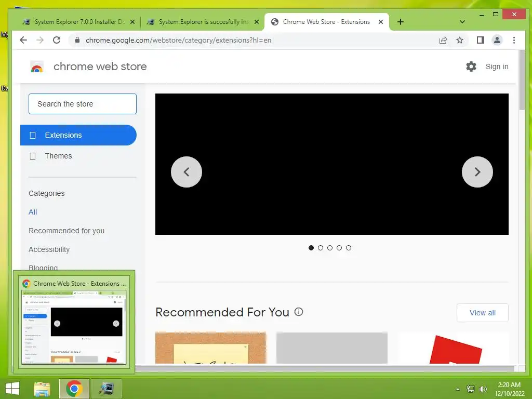Select second carousel dot indicator

click(x=320, y=248)
